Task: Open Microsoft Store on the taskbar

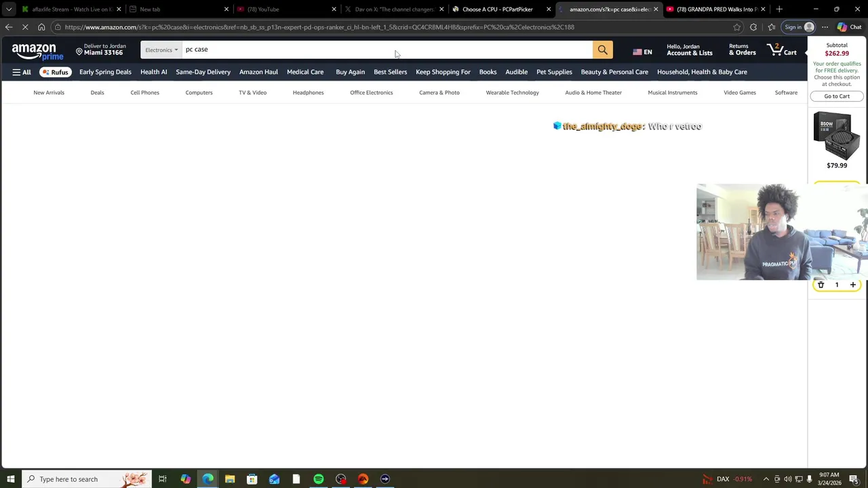Action: [252, 479]
